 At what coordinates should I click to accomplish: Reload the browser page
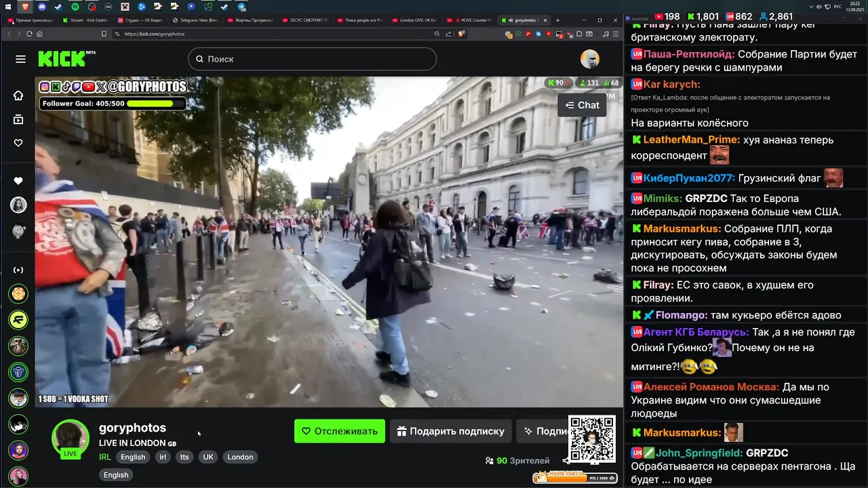(28, 34)
